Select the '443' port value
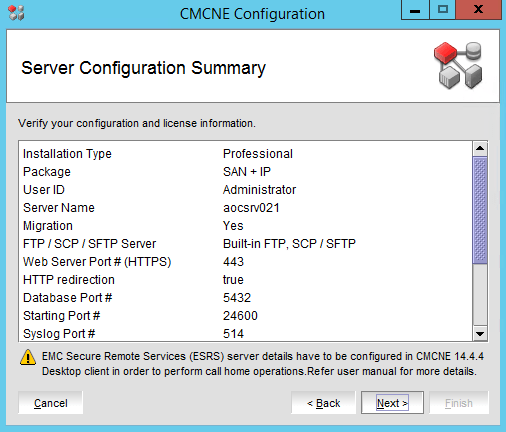This screenshot has width=506, height=432. tap(233, 262)
